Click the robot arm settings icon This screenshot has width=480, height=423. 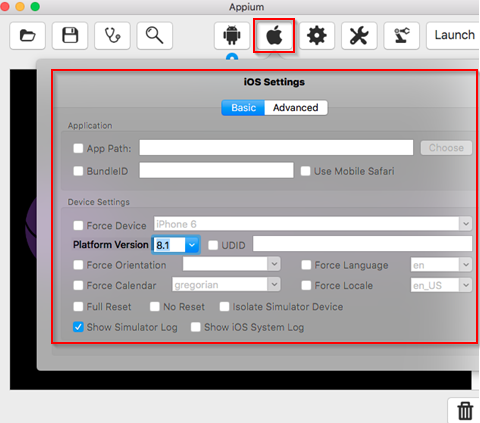(x=401, y=35)
